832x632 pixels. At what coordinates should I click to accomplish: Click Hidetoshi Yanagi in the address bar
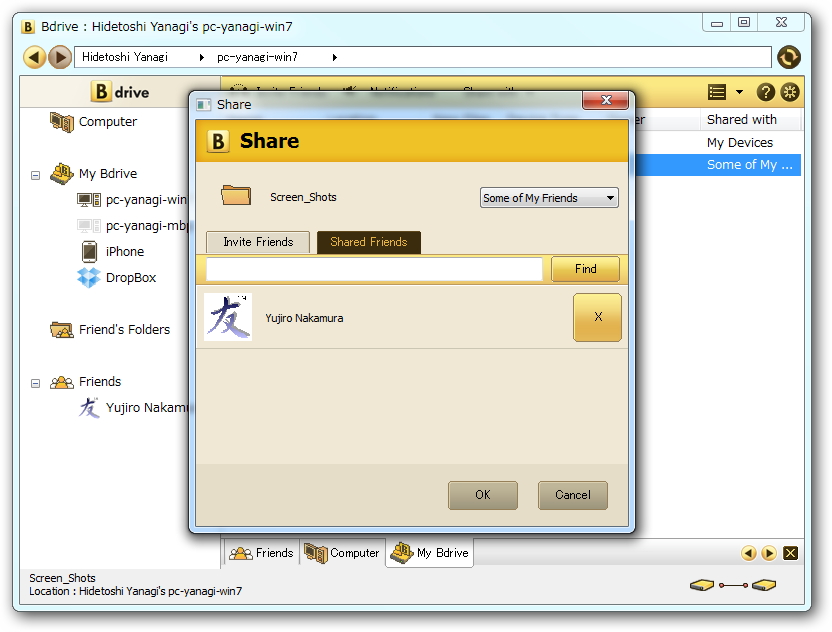125,57
